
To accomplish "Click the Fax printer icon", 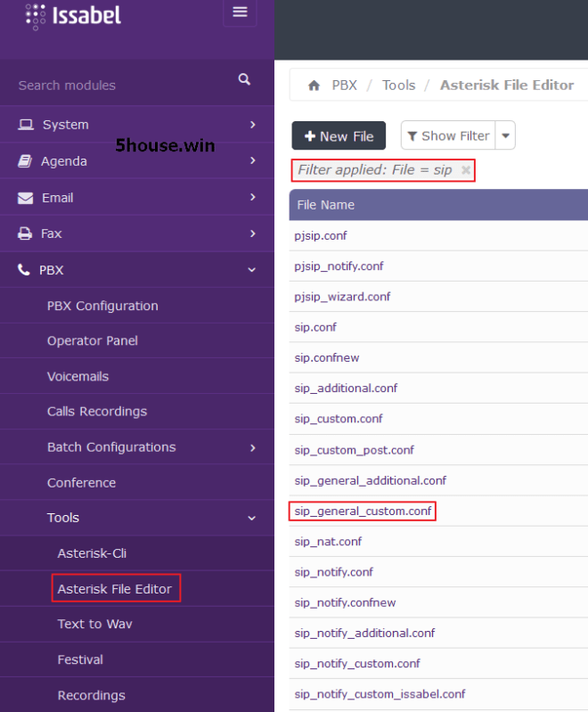I will 25,233.
